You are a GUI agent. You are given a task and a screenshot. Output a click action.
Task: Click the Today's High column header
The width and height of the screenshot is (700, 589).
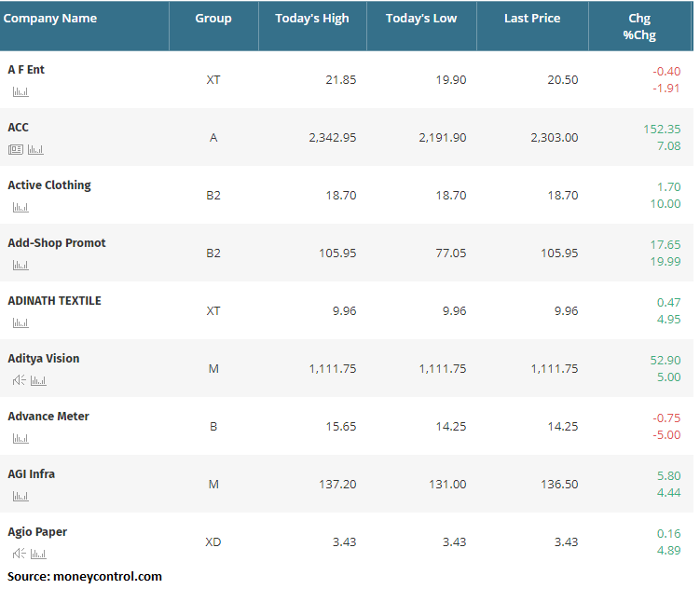tap(312, 19)
